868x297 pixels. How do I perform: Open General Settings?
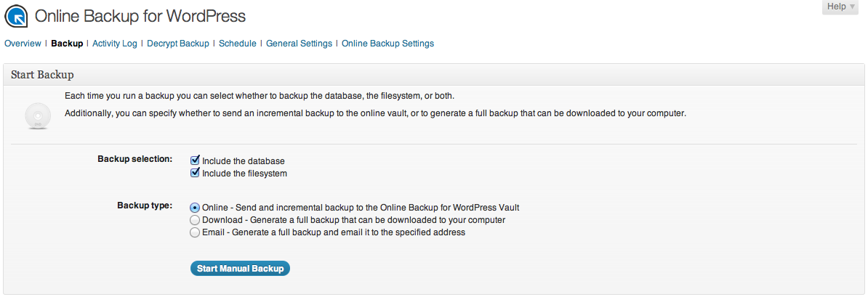[x=299, y=44]
